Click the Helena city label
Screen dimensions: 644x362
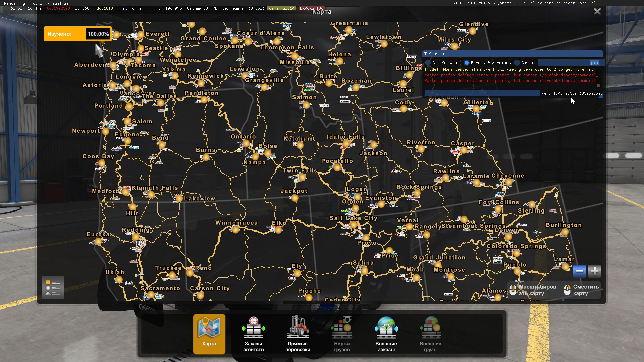(339, 54)
